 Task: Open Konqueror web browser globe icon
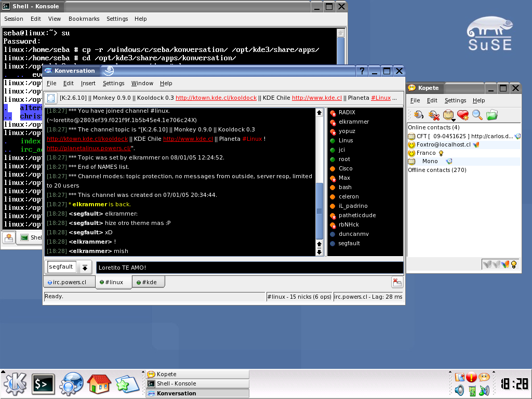(x=71, y=384)
